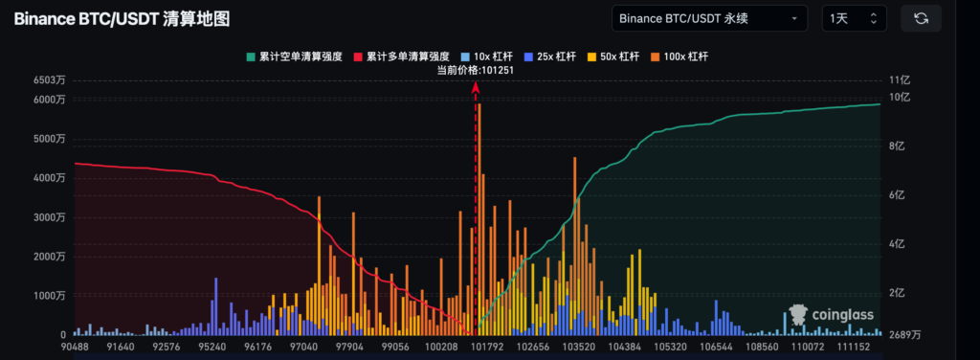980x360 pixels.
Task: Click the x-axis price label 101792
Action: pos(488,347)
